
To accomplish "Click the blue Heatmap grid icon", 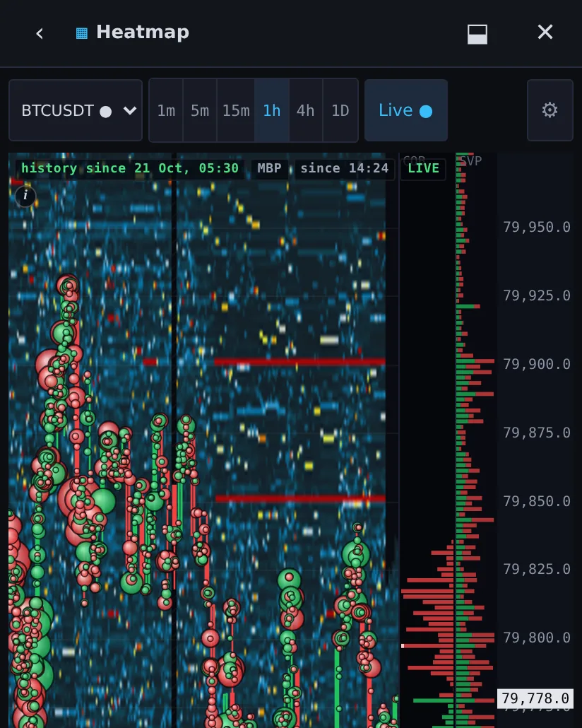I will tap(82, 33).
